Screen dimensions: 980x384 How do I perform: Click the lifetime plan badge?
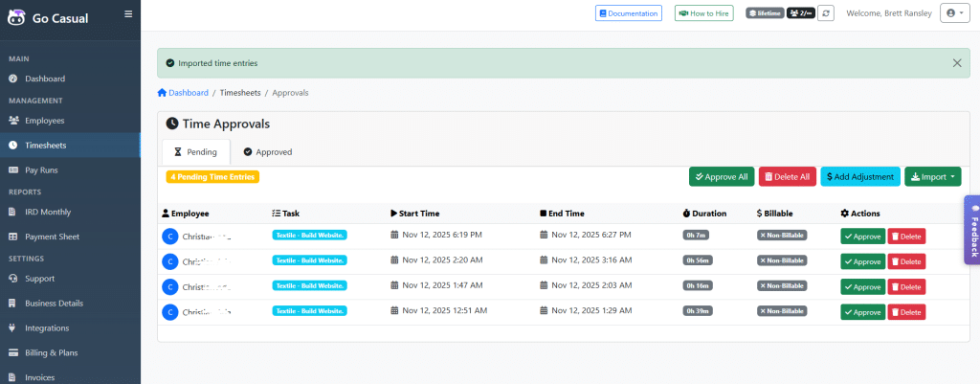[x=765, y=13]
